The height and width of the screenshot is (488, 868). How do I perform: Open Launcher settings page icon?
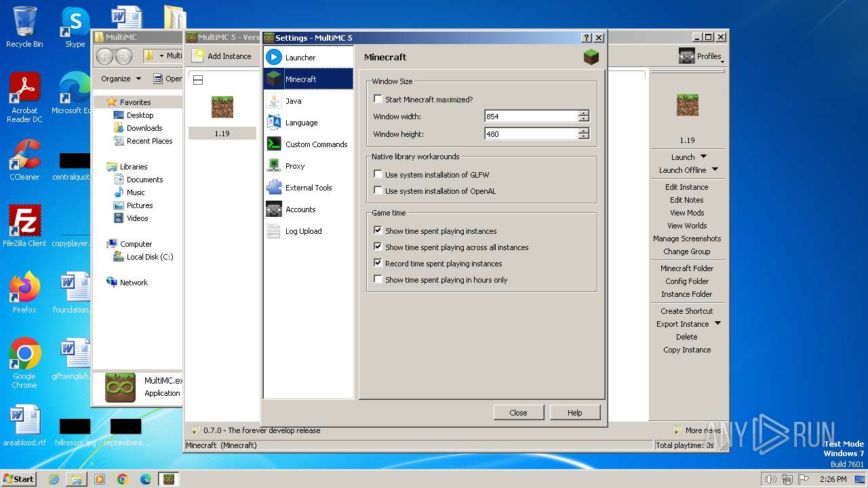pyautogui.click(x=274, y=57)
